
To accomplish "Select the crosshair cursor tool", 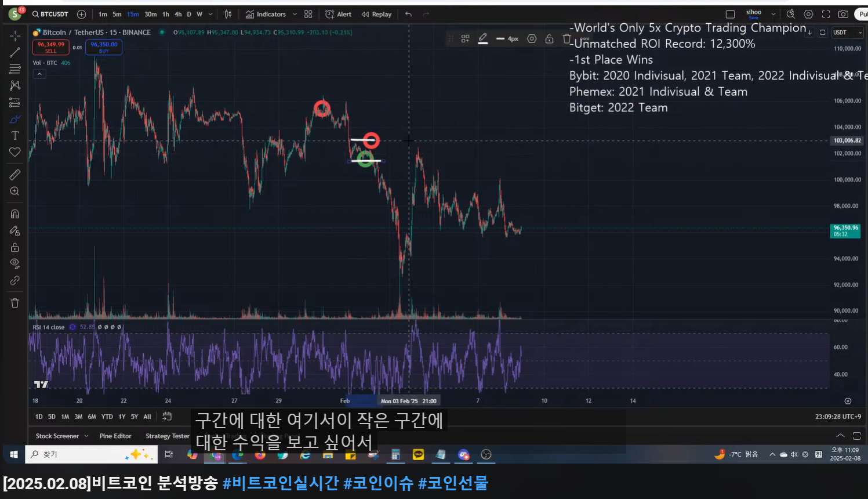I will point(15,36).
